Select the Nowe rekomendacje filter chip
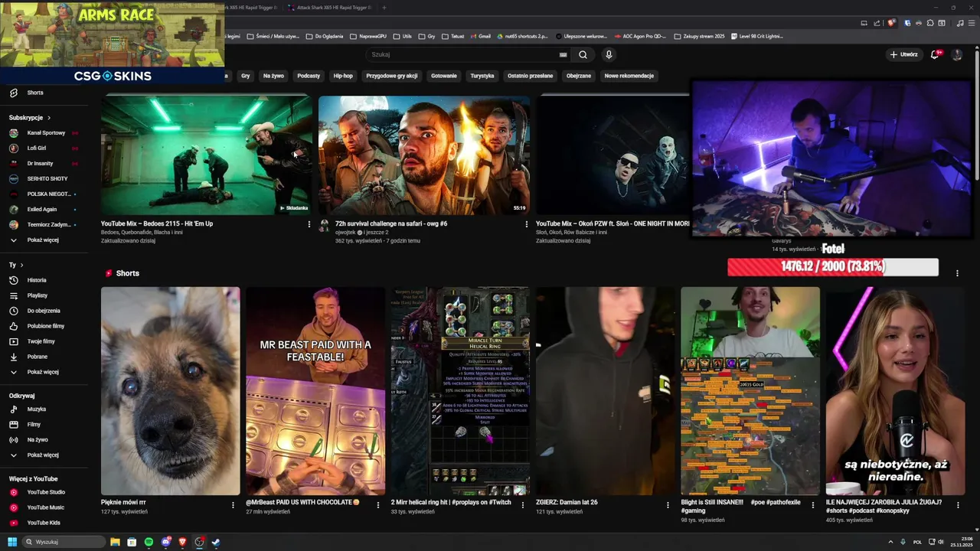980x551 pixels. [x=629, y=76]
